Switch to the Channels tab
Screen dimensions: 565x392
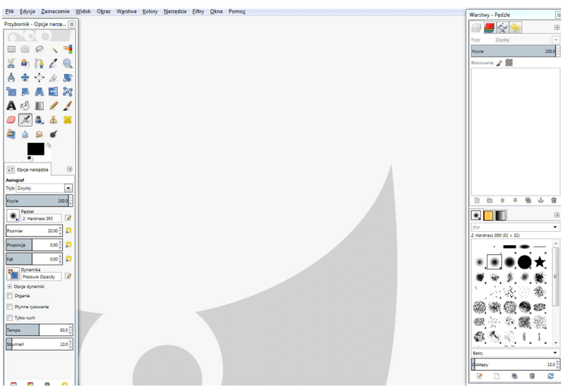coord(489,28)
